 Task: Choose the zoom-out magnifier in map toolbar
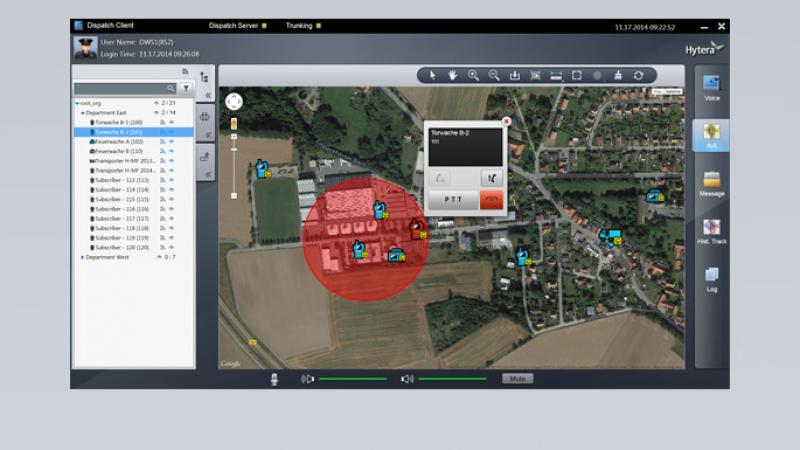click(494, 76)
